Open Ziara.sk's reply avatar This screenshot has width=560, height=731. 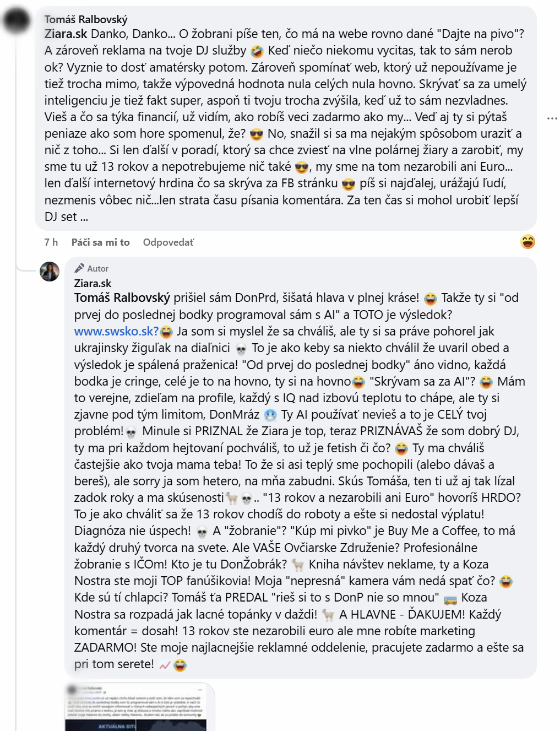click(48, 270)
